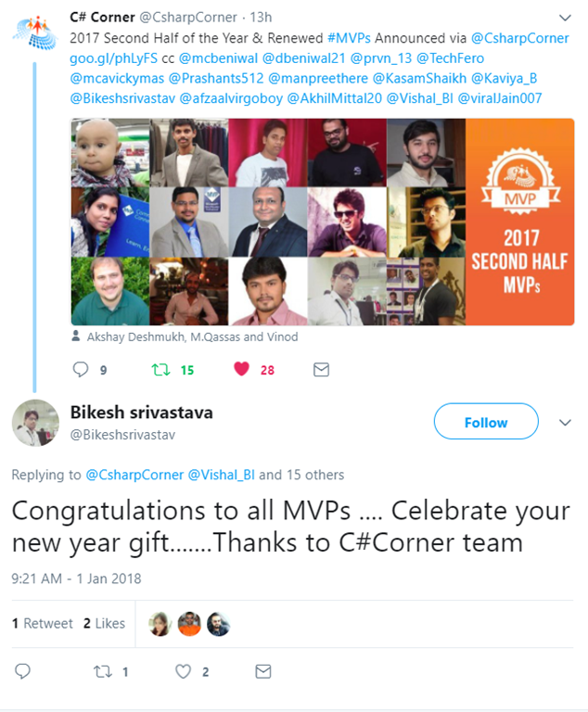Screen dimensions: 588x712
Task: View the 1 Retweet list
Action: [x=42, y=623]
